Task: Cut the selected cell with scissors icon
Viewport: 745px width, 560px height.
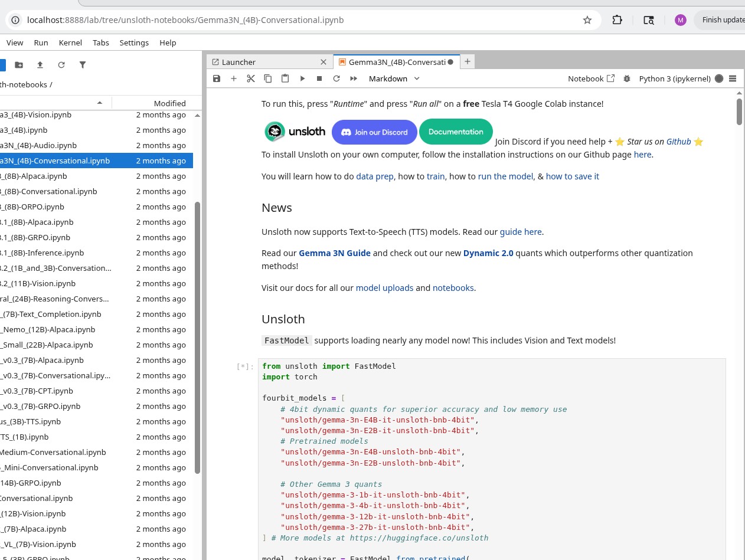Action: 251,78
